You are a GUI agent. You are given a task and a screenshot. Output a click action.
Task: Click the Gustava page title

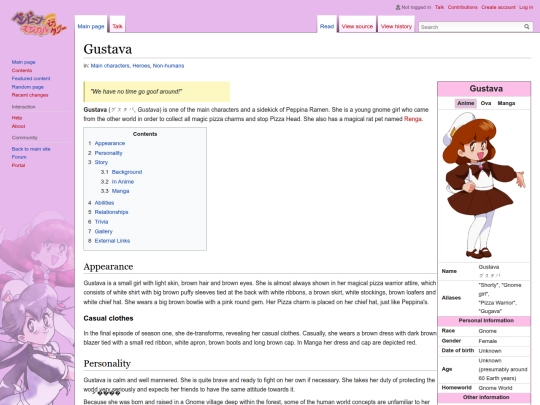click(x=107, y=49)
